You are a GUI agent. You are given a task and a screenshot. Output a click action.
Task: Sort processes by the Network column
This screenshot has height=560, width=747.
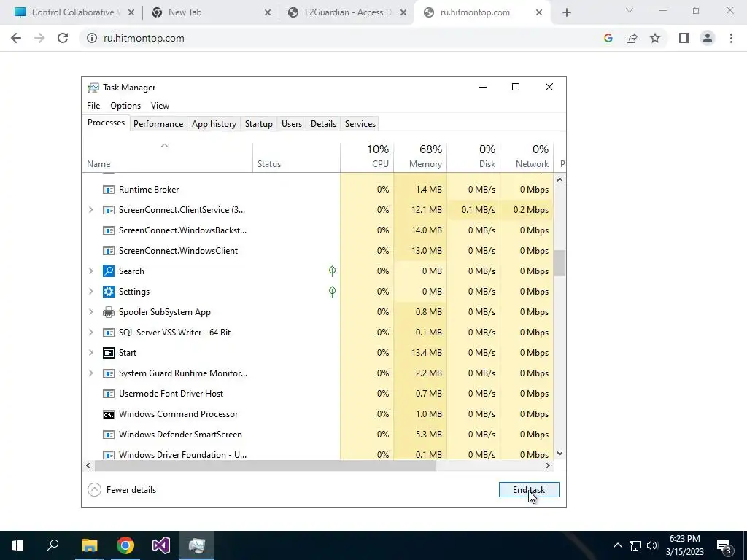coord(527,157)
